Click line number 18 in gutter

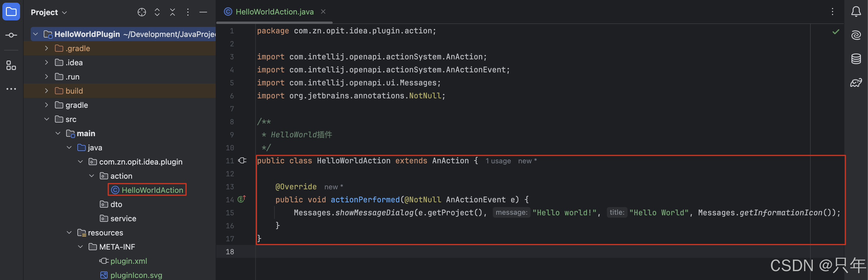click(230, 252)
